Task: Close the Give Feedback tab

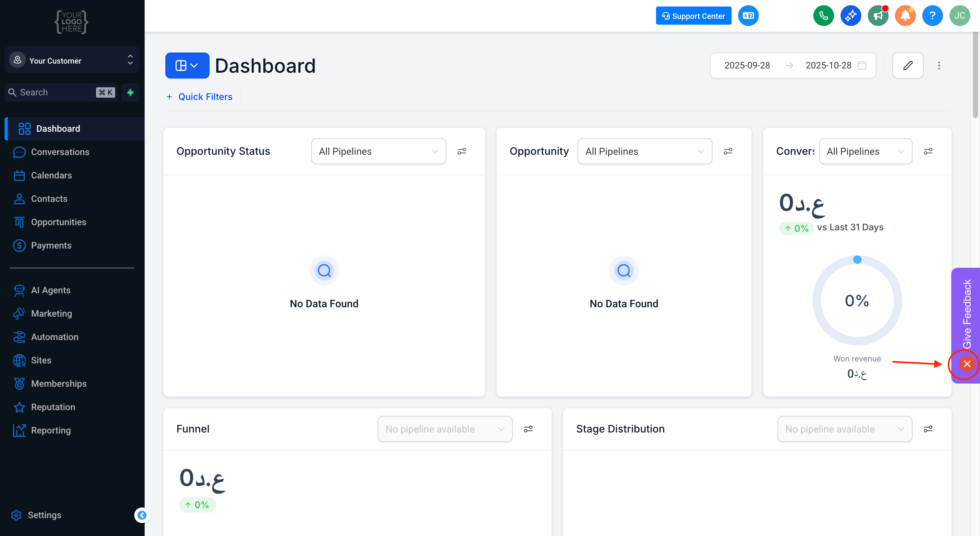Action: click(x=967, y=364)
